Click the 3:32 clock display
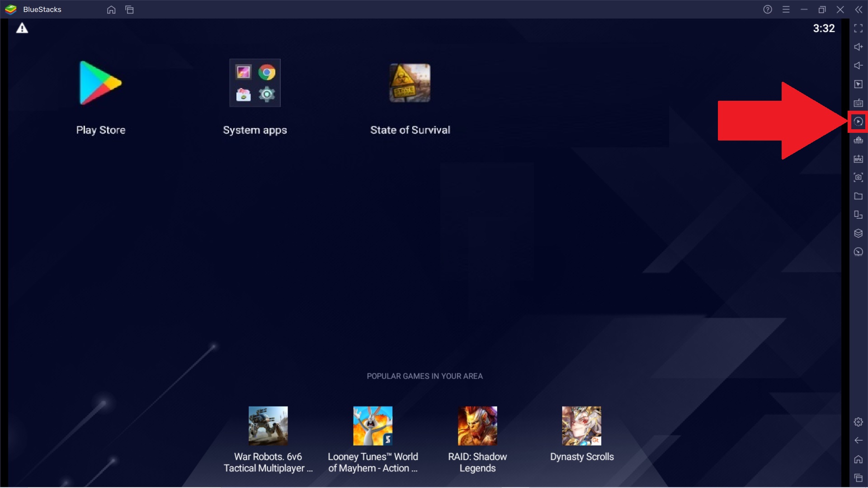This screenshot has height=488, width=868. click(x=824, y=28)
